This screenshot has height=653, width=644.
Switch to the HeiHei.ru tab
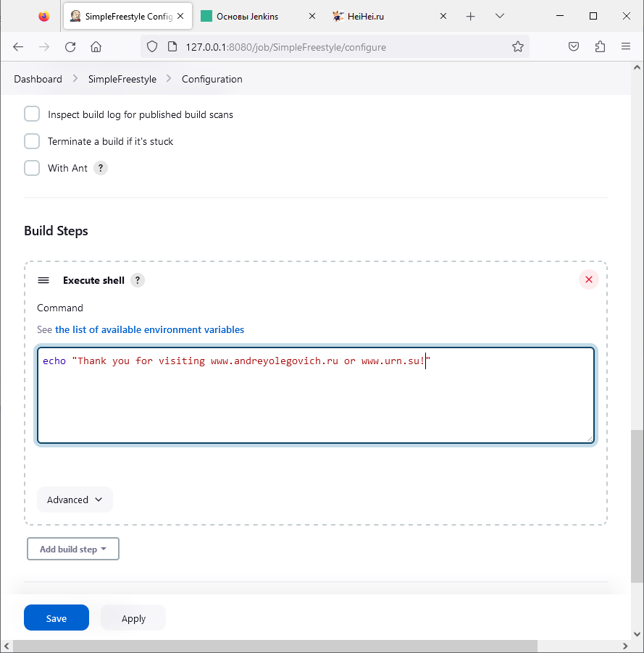(x=389, y=16)
